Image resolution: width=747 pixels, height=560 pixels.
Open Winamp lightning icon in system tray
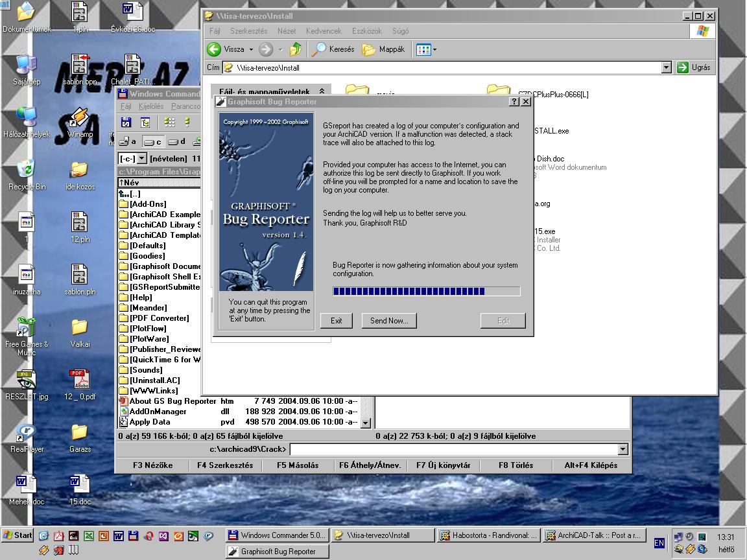tap(689, 550)
